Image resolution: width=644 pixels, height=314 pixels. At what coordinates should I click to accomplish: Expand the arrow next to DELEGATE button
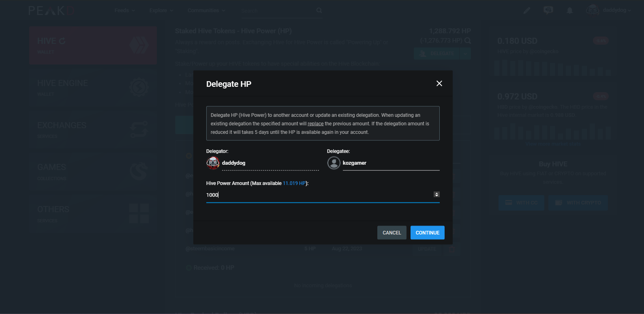(465, 54)
